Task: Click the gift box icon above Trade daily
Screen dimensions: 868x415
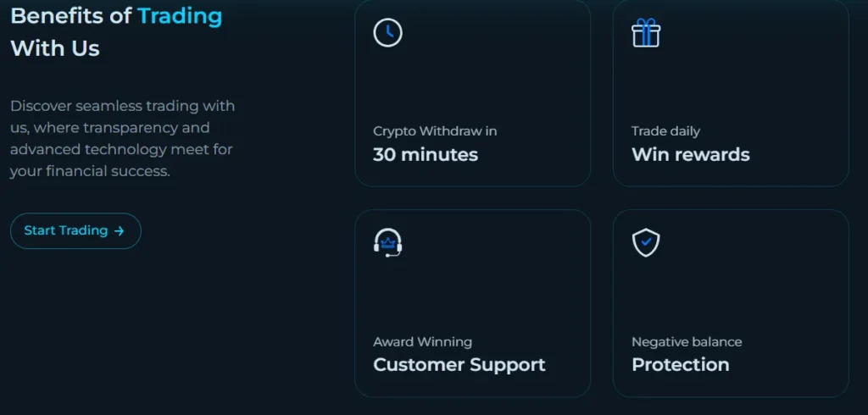Action: [646, 33]
